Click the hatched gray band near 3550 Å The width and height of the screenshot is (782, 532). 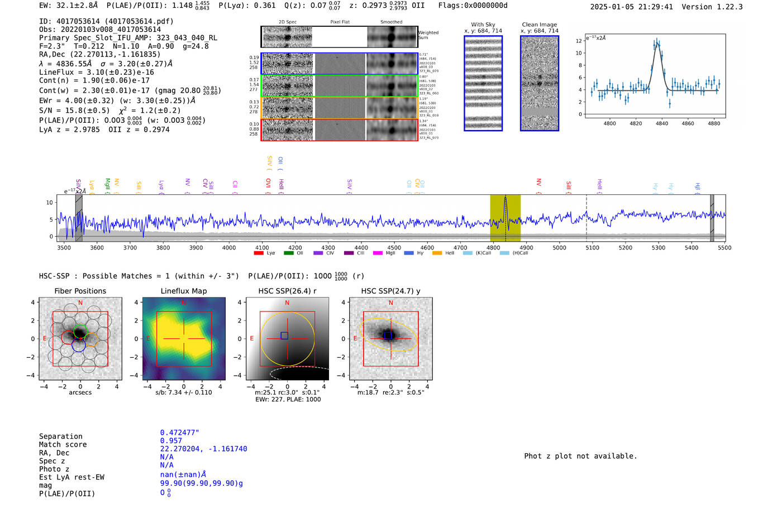pos(79,218)
